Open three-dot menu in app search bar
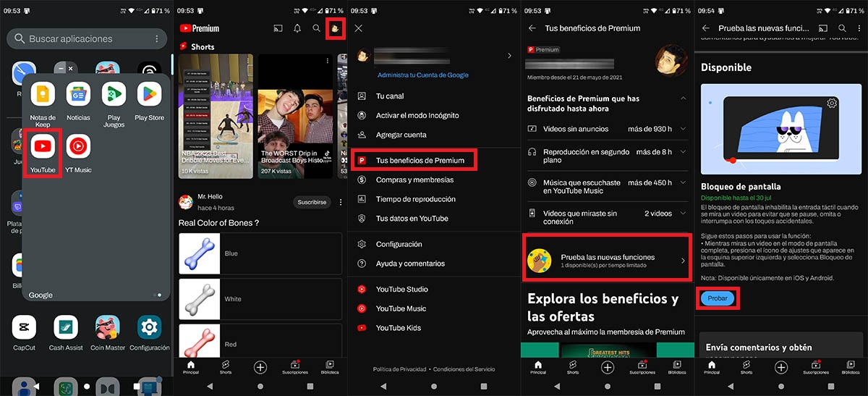868x396 pixels. point(157,38)
